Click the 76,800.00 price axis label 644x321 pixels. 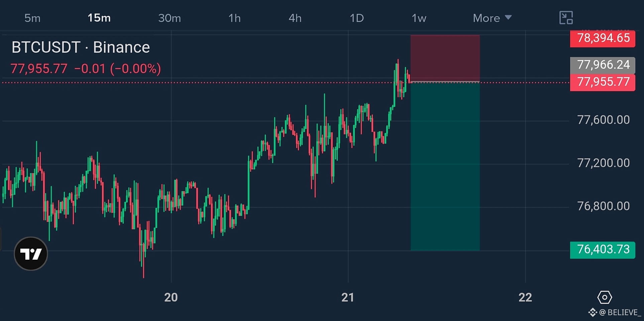[x=603, y=206]
